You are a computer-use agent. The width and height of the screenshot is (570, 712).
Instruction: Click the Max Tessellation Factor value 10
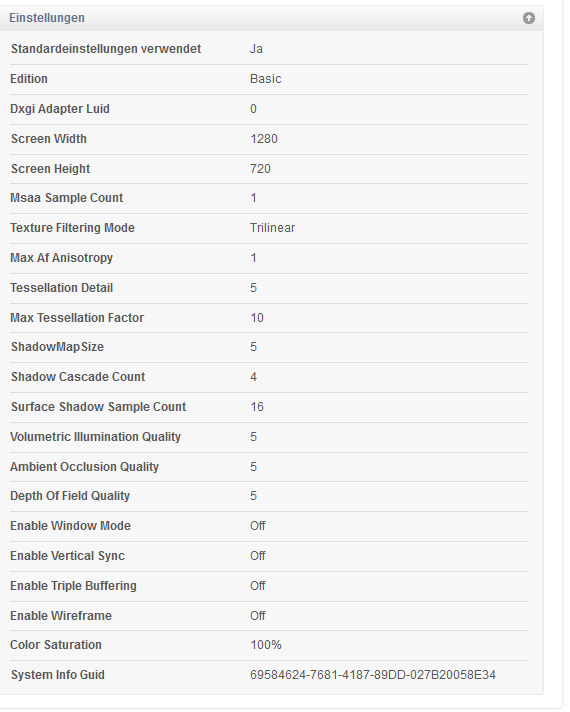coord(257,318)
